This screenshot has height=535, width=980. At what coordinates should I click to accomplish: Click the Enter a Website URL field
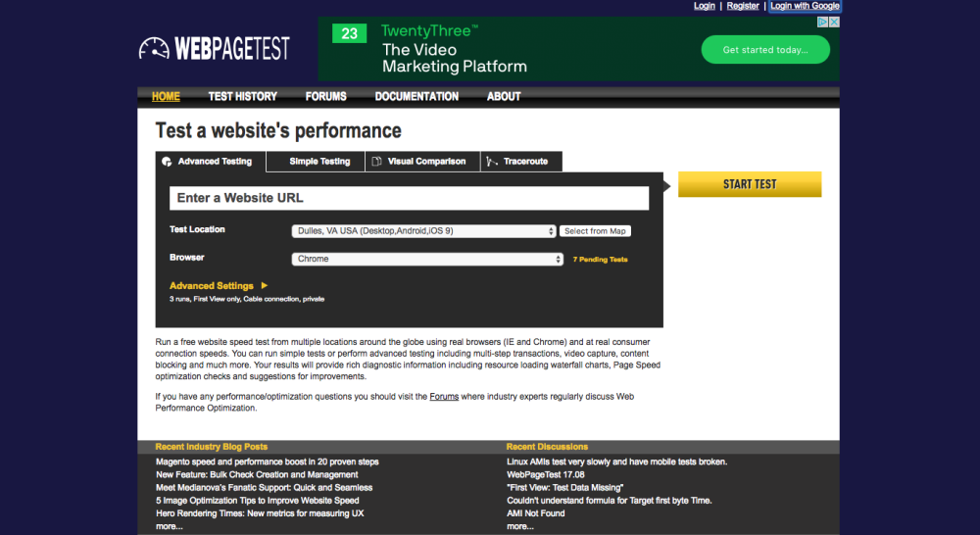tap(410, 198)
